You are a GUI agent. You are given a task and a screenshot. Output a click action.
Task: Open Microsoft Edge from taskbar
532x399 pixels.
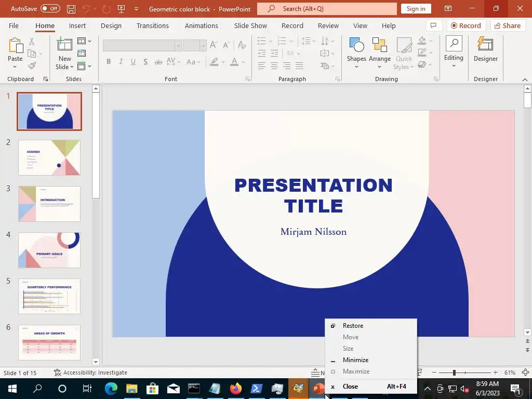pos(111,388)
